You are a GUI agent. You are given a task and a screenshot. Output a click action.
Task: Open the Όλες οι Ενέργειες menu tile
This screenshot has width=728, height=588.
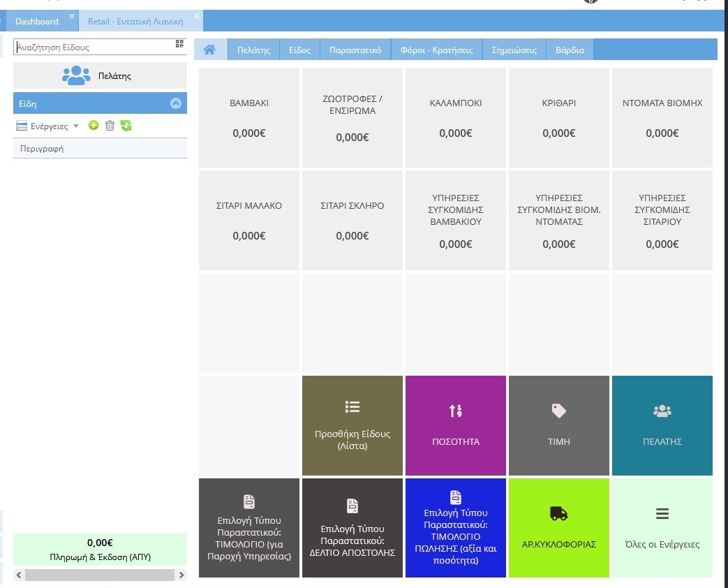pos(662,528)
